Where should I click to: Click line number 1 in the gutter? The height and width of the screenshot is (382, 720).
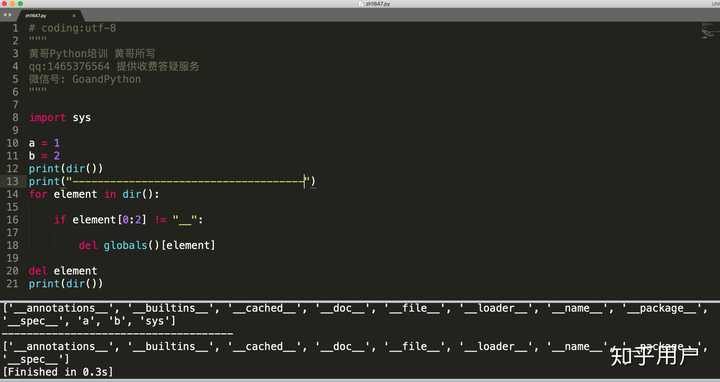pyautogui.click(x=16, y=28)
